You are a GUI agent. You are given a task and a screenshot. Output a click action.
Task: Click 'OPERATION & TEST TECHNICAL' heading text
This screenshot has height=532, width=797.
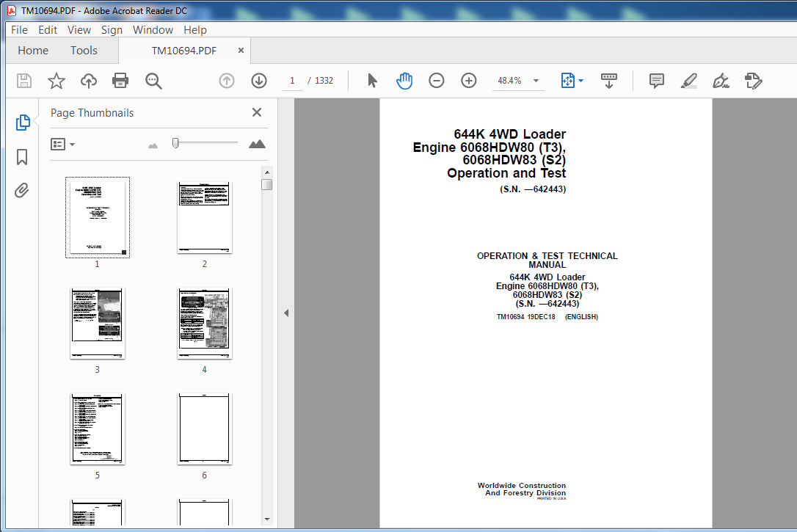pyautogui.click(x=547, y=255)
